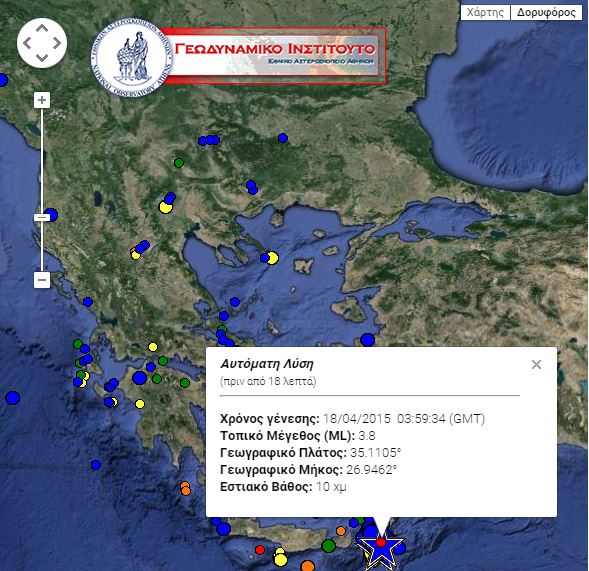Click the 'πριν από 18 λεπτά' text
The width and height of the screenshot is (589, 571).
click(x=268, y=381)
